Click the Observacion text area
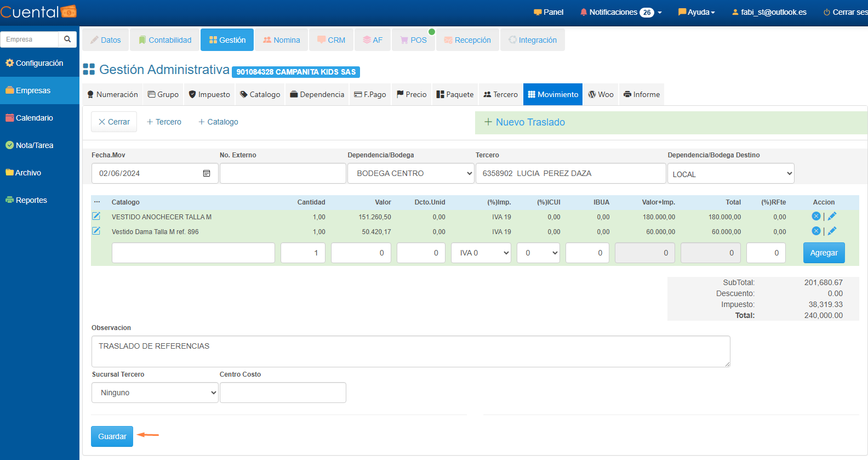The image size is (868, 460). pyautogui.click(x=410, y=351)
